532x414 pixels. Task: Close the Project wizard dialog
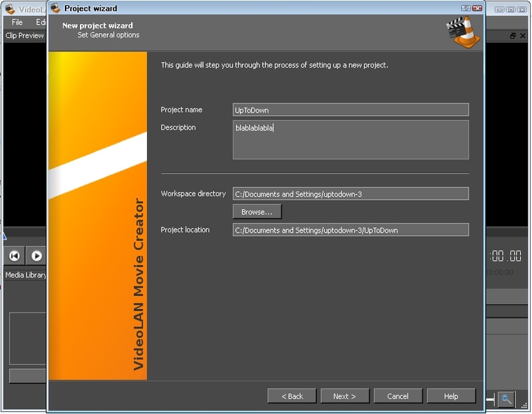pos(477,8)
